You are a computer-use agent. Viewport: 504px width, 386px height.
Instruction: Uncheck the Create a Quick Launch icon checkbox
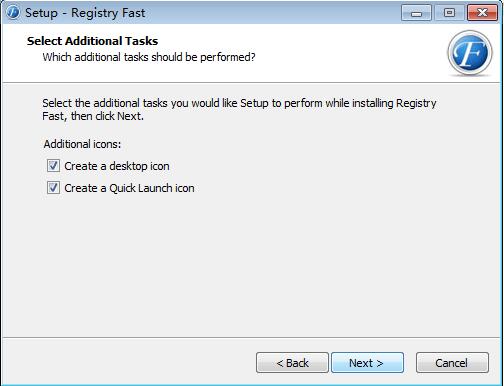[53, 188]
